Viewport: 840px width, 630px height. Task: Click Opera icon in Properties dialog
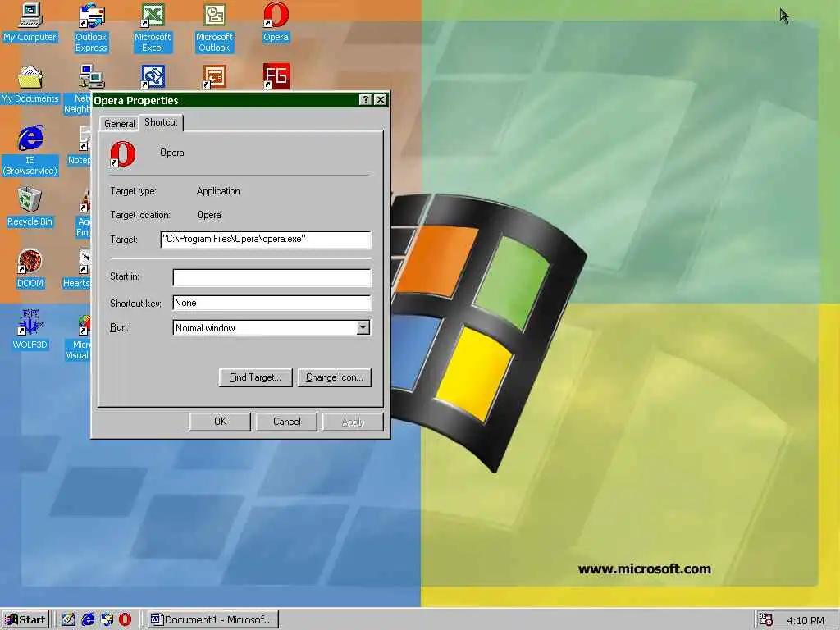point(123,154)
